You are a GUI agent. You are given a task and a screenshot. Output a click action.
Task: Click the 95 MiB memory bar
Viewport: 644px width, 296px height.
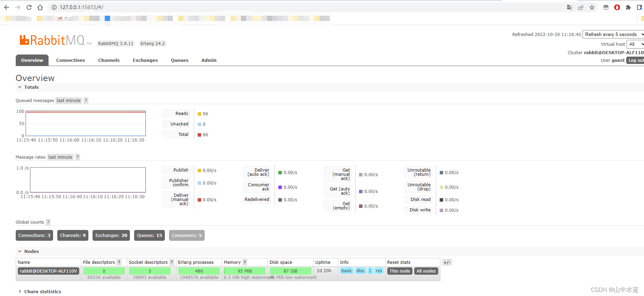tap(245, 271)
